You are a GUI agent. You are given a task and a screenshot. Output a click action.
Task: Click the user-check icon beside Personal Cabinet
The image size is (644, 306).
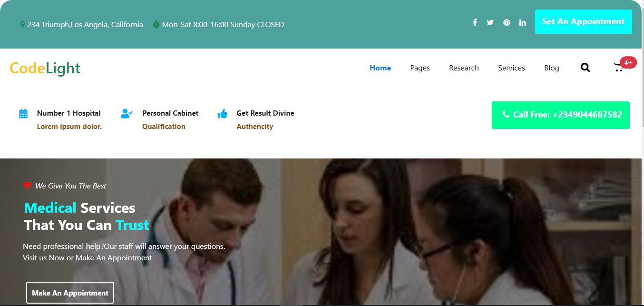(127, 114)
